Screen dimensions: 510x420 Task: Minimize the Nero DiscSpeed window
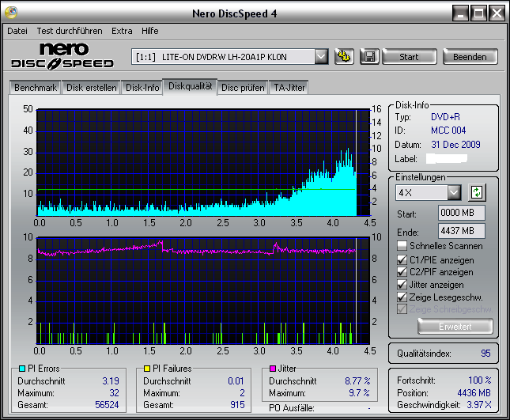tap(460, 13)
